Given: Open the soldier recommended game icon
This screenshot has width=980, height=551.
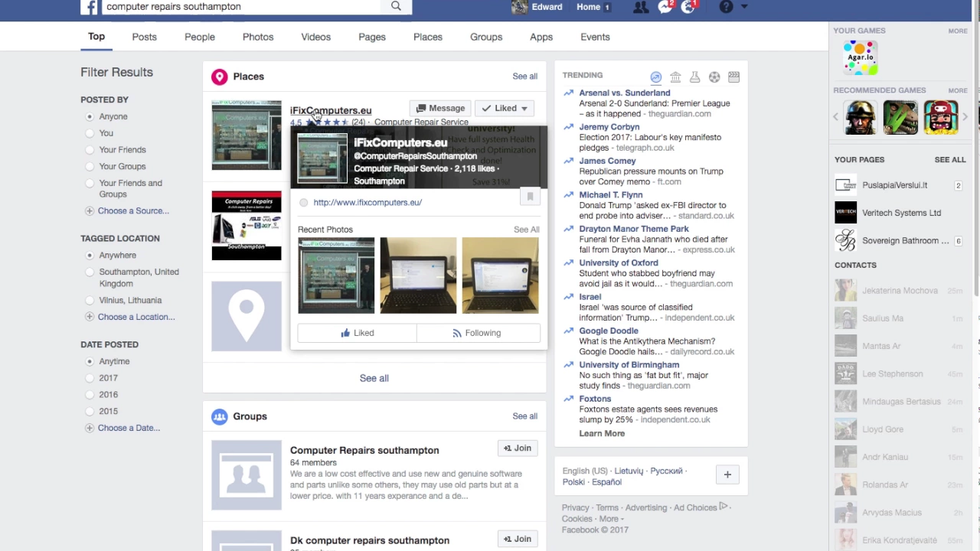Looking at the screenshot, I should coord(861,117).
